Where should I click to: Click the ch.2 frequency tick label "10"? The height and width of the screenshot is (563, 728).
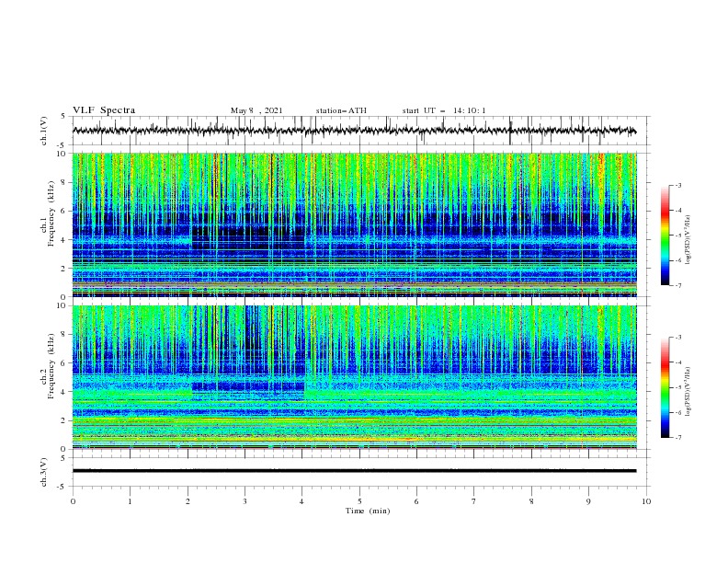62,305
